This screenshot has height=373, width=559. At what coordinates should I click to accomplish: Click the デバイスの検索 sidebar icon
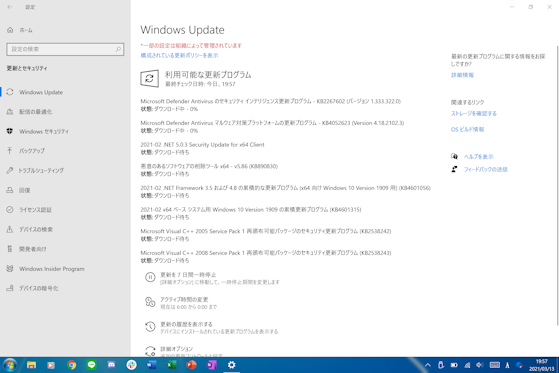[10, 229]
